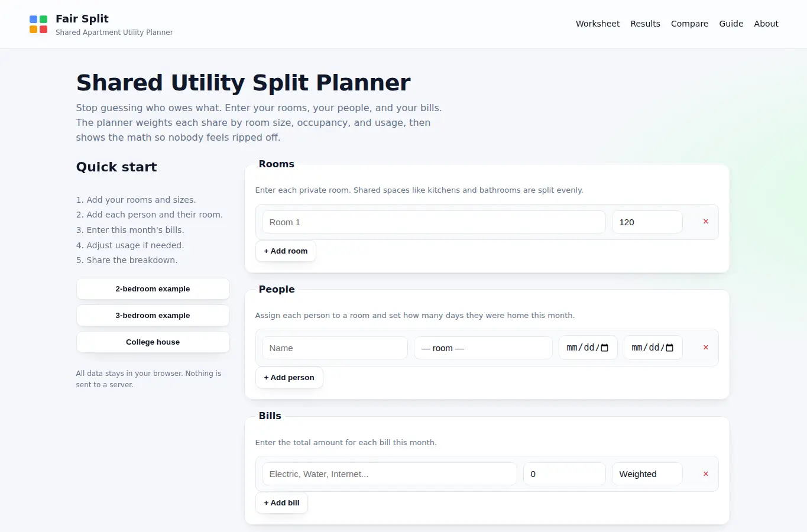Viewport: 807px width, 532px height.
Task: Open the Compare nav link
Action: pyautogui.click(x=689, y=24)
